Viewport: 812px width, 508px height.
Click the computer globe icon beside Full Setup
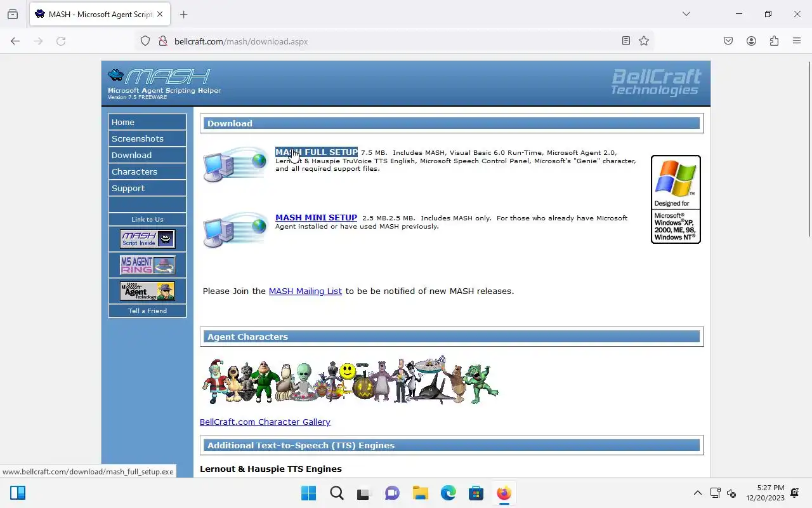pos(235,164)
